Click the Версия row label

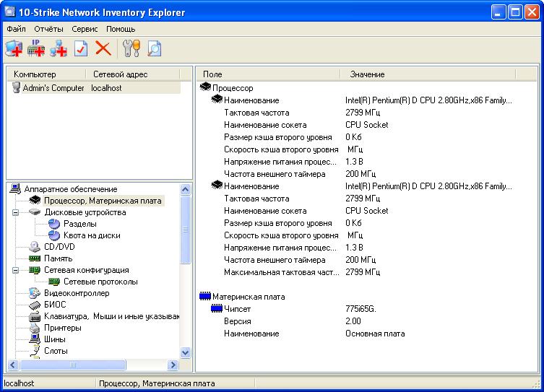pyautogui.click(x=238, y=321)
